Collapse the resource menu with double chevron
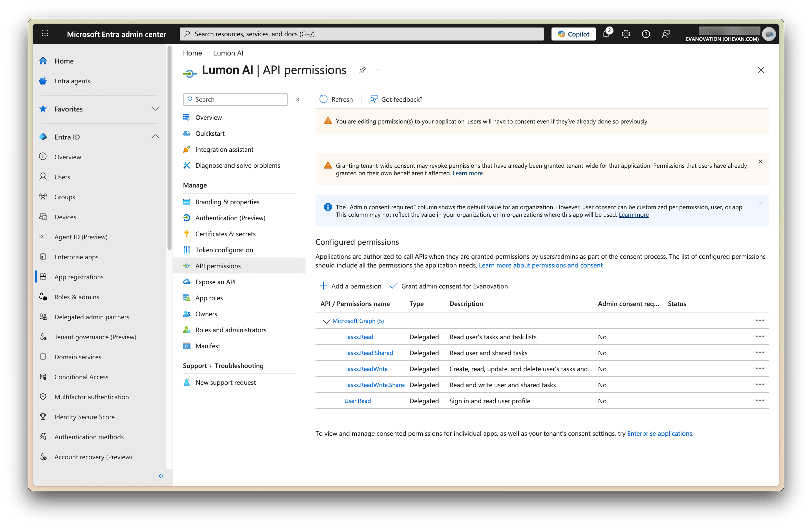The height and width of the screenshot is (528, 812). coord(297,99)
